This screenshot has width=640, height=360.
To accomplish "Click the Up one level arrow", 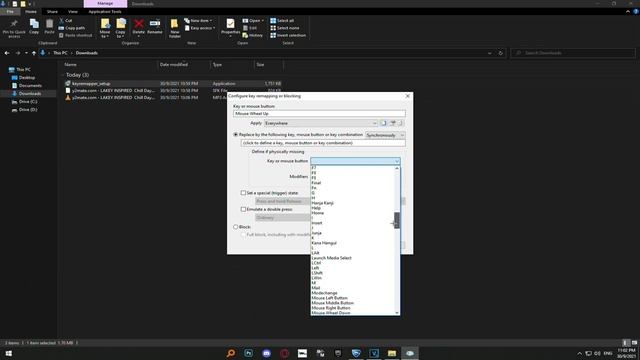I will [x=34, y=53].
